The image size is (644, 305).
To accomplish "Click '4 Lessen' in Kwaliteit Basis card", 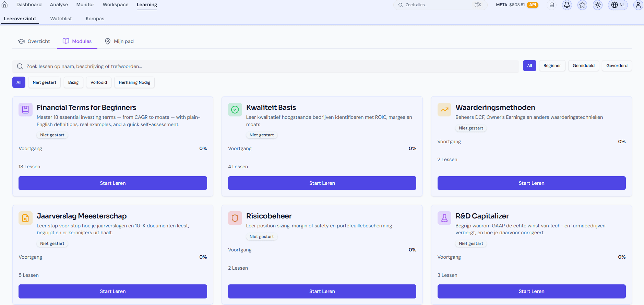I will click(238, 167).
